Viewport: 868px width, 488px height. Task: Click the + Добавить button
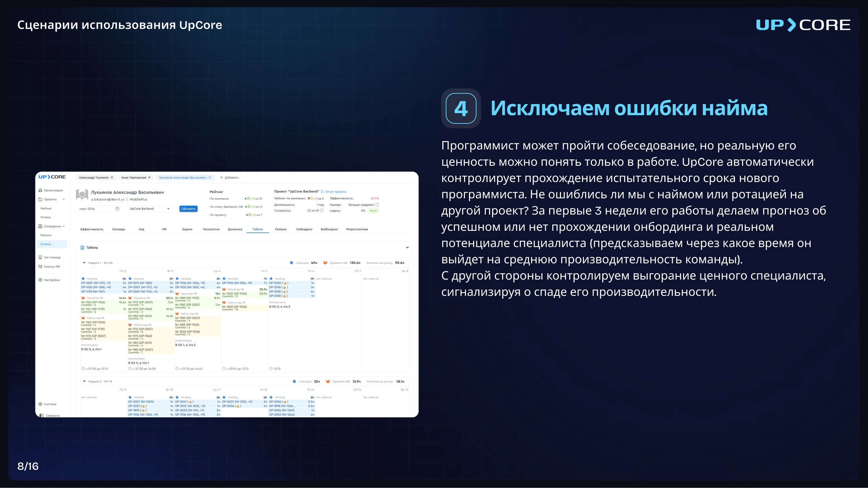point(229,177)
